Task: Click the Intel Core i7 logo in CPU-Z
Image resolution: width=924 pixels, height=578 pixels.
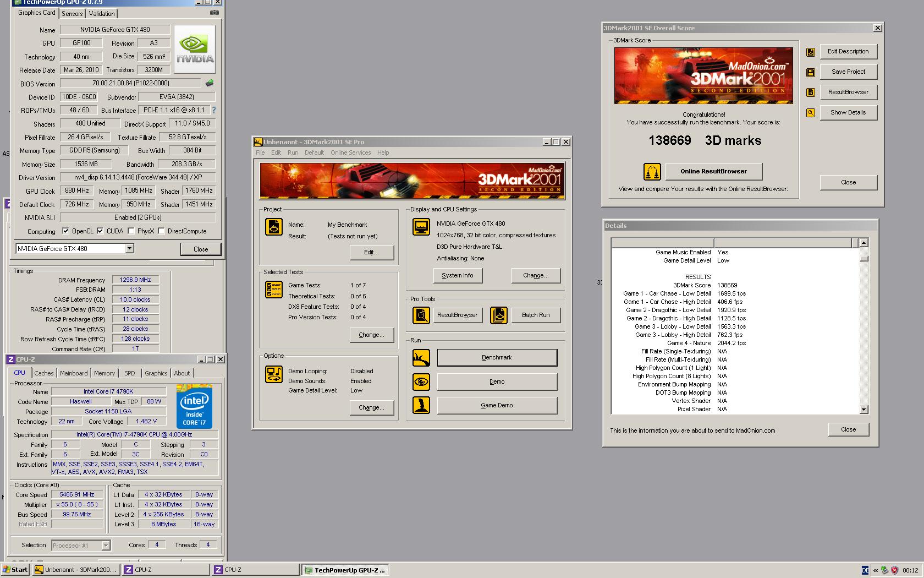Action: (x=194, y=407)
